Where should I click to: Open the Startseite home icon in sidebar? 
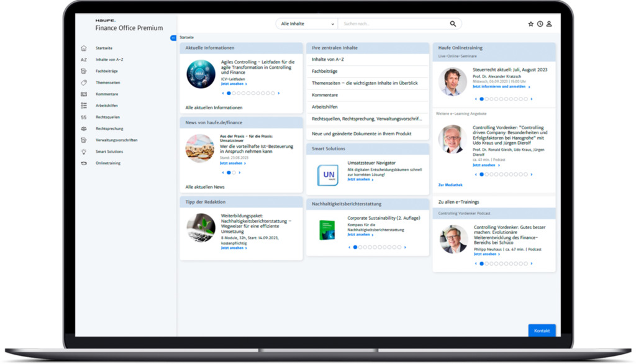[84, 48]
